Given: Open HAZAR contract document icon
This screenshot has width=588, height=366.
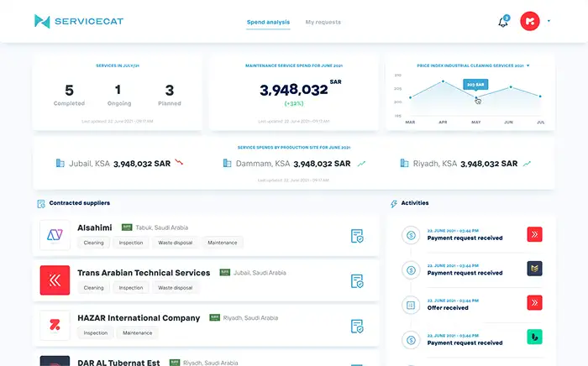Looking at the screenshot, I should [x=357, y=327].
